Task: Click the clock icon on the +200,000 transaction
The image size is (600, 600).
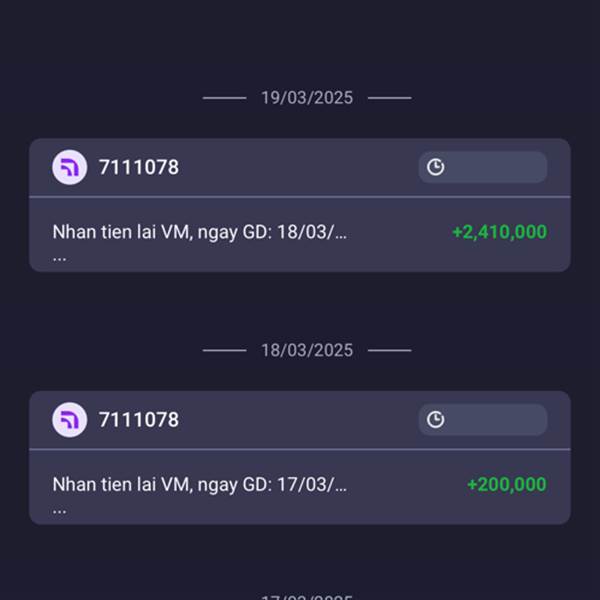Action: coord(435,420)
